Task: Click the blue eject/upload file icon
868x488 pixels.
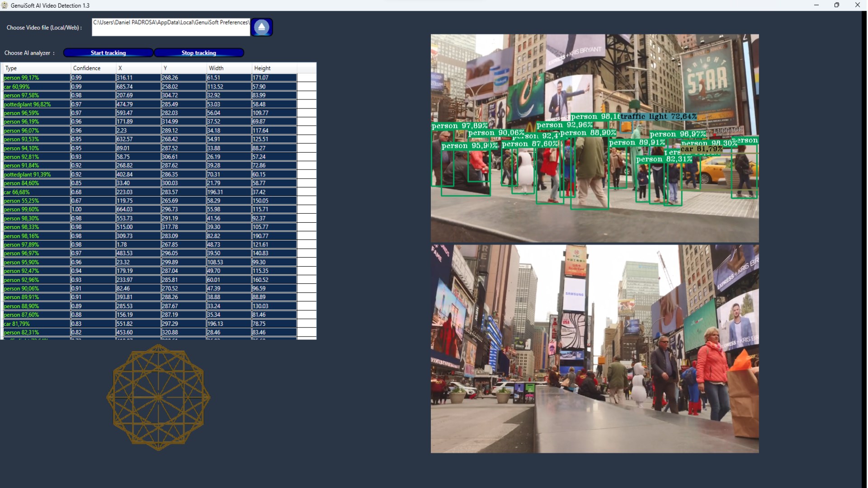Action: click(261, 27)
